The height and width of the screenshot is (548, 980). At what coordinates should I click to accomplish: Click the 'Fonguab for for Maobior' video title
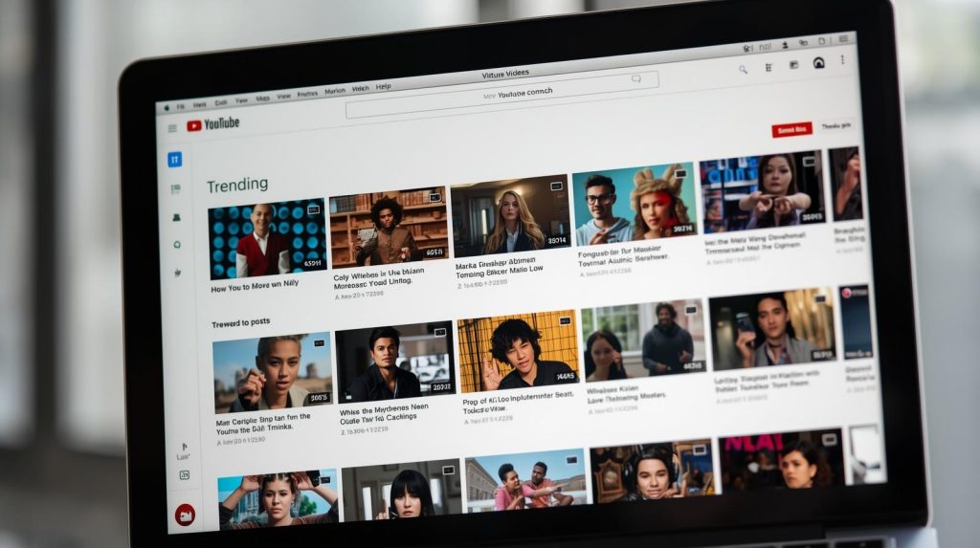pos(622,255)
